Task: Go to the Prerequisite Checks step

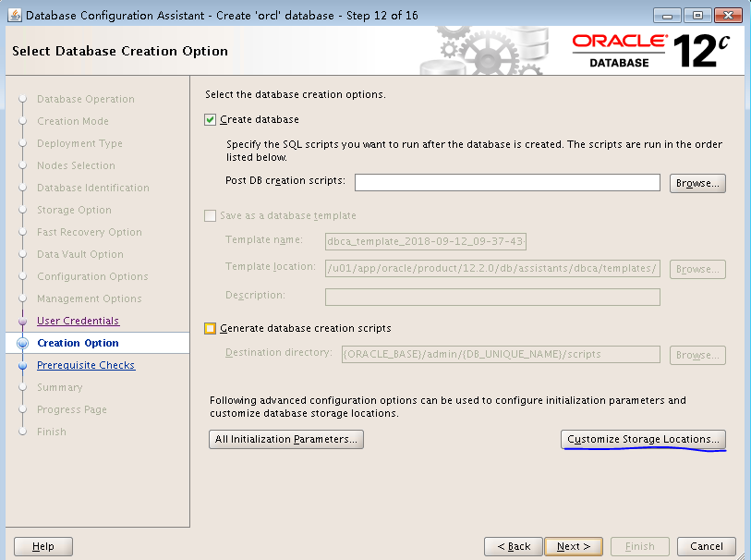Action: (86, 365)
